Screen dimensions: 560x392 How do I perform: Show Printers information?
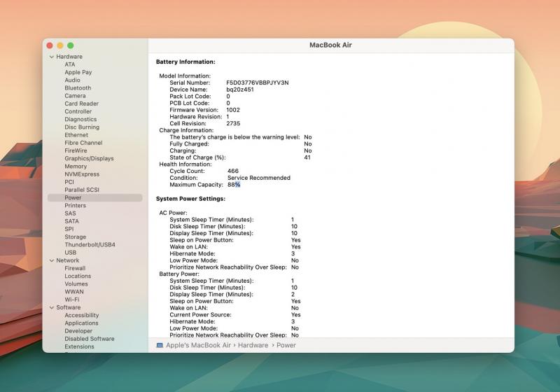pyautogui.click(x=76, y=206)
